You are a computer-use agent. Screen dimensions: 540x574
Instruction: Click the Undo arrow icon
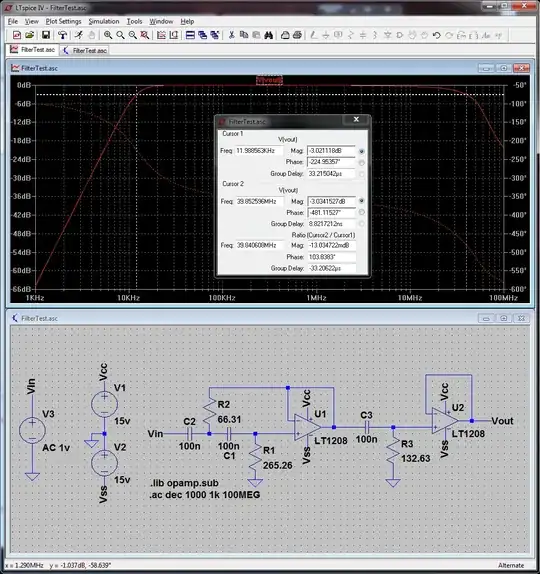point(436,35)
